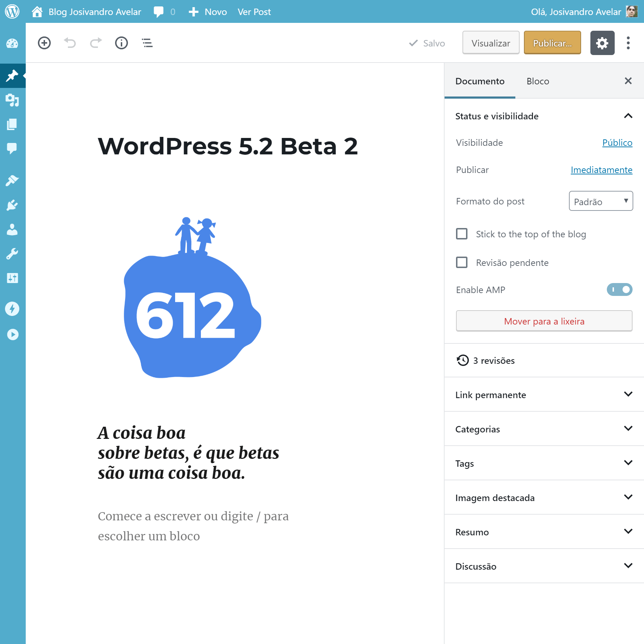644x644 pixels.
Task: Open the Formato do post dropdown
Action: click(601, 201)
